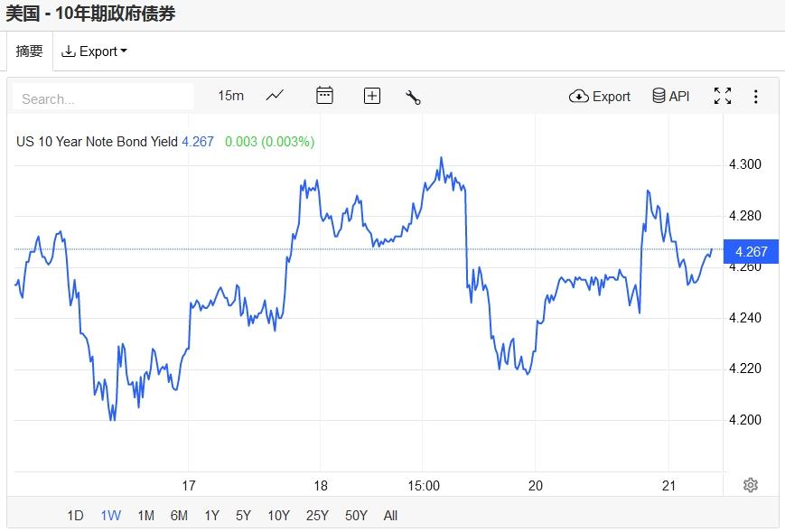Change the 15m interval selector

coord(231,96)
